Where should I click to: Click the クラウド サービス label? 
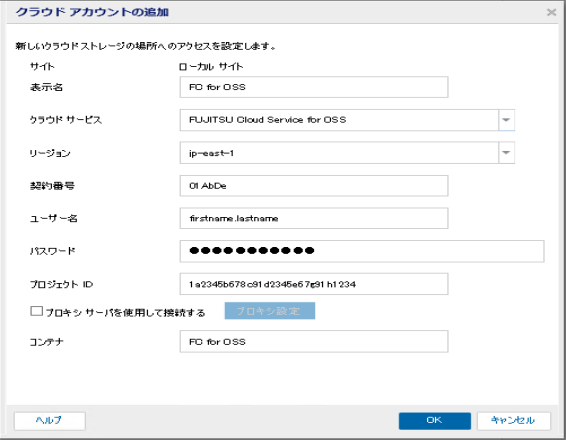66,120
